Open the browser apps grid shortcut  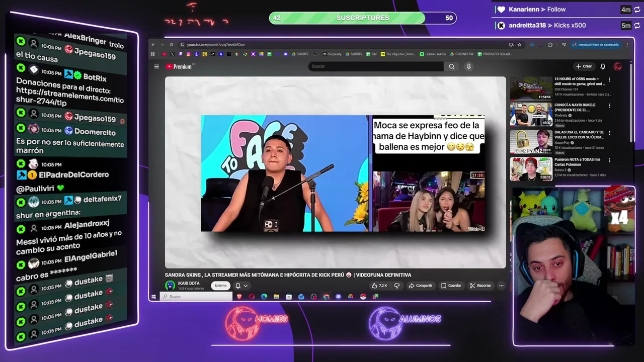pyautogui.click(x=152, y=54)
